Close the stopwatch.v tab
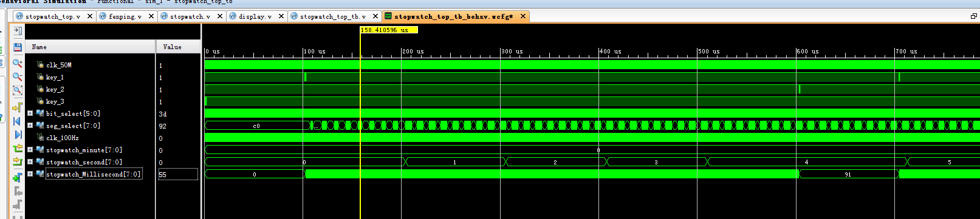Screen dimensions: 980x219 (x=220, y=16)
